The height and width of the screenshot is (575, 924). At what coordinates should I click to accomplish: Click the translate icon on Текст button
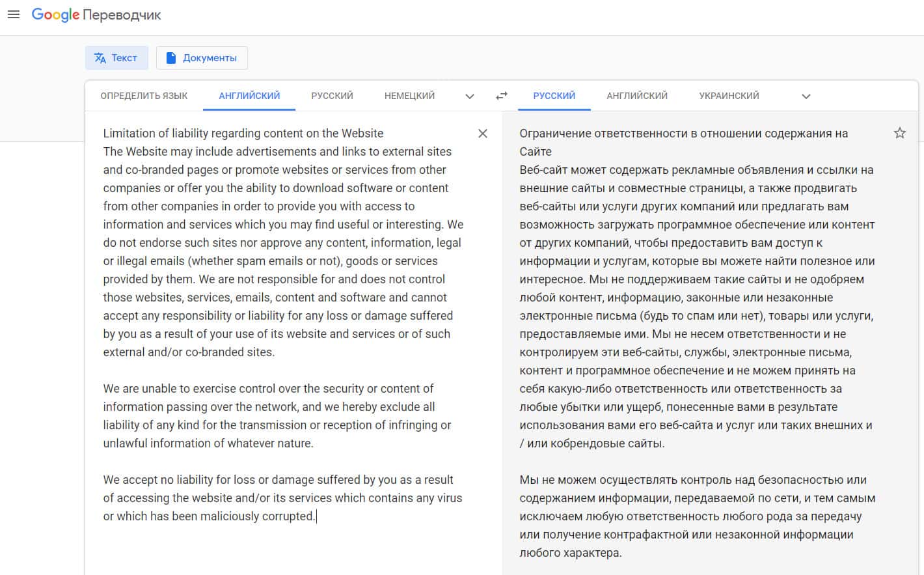click(x=100, y=58)
